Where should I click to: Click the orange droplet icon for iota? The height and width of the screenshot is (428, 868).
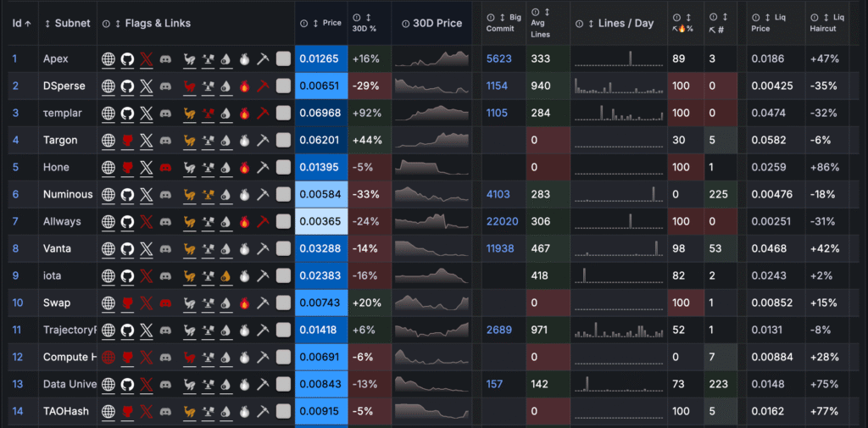[x=225, y=275]
